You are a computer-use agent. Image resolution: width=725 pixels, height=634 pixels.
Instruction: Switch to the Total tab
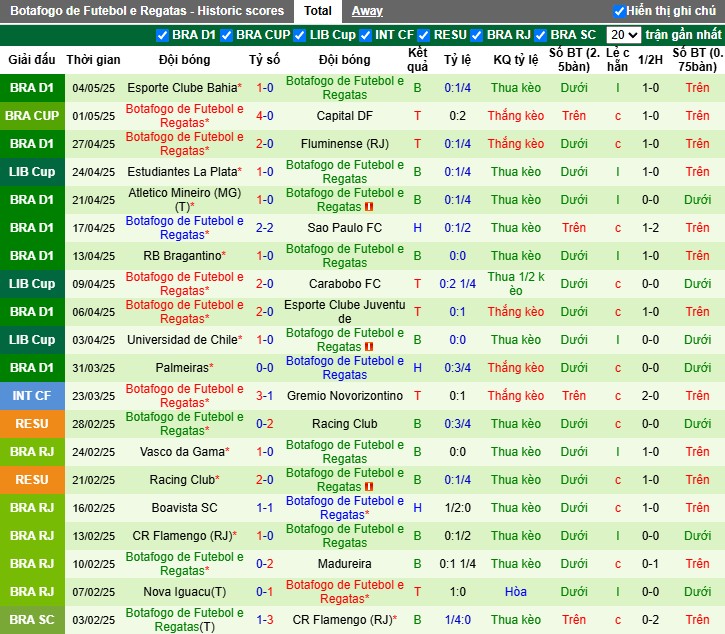coord(318,11)
